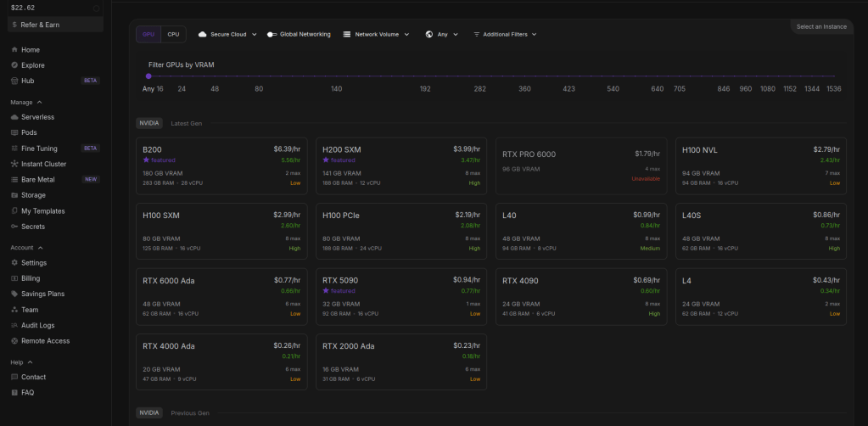Screen dimensions: 868x426
Task: Click the Serverless icon in sidebar
Action: (14, 117)
